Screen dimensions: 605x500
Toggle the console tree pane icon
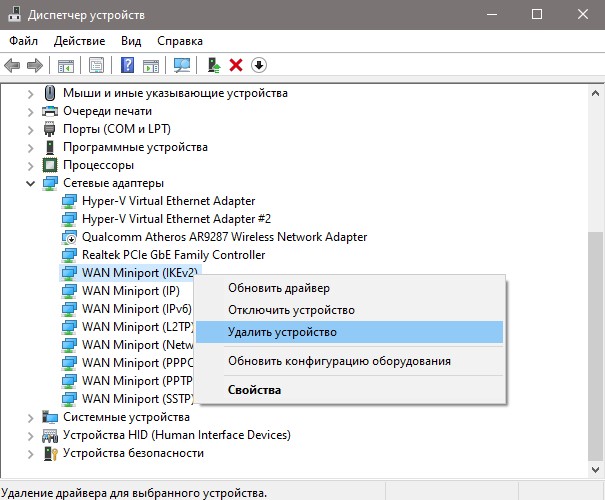pyautogui.click(x=66, y=65)
